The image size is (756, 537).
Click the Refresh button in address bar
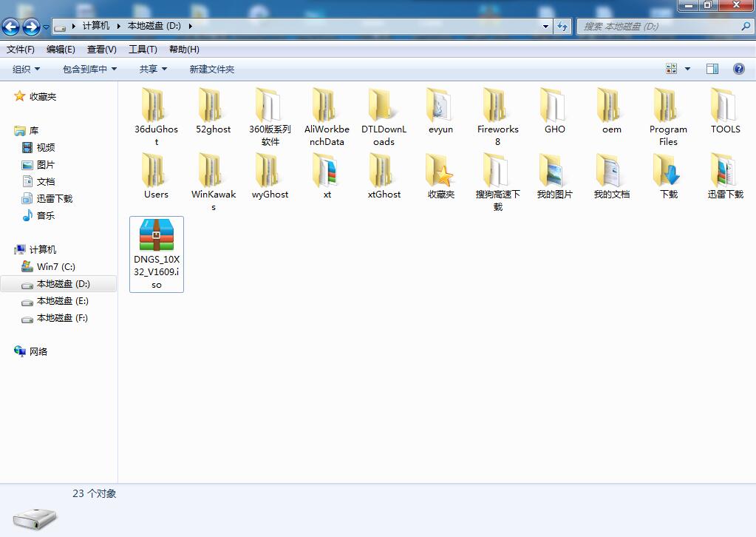562,27
